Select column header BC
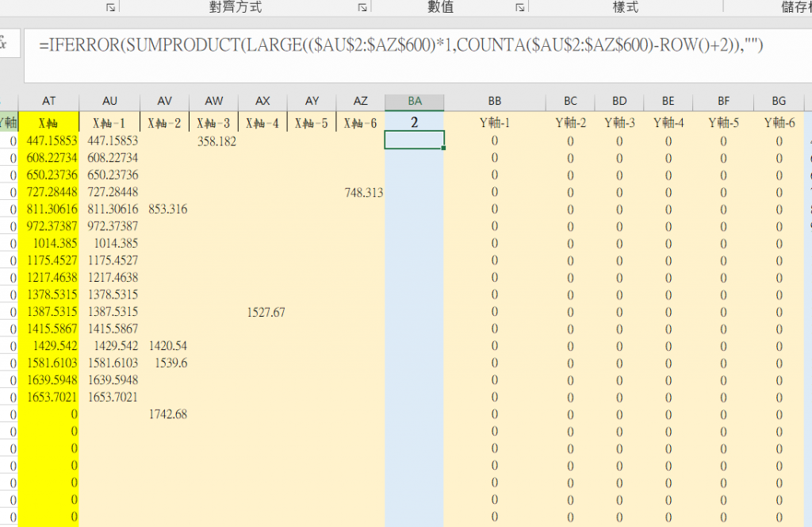Image resolution: width=812 pixels, height=527 pixels. pos(570,101)
